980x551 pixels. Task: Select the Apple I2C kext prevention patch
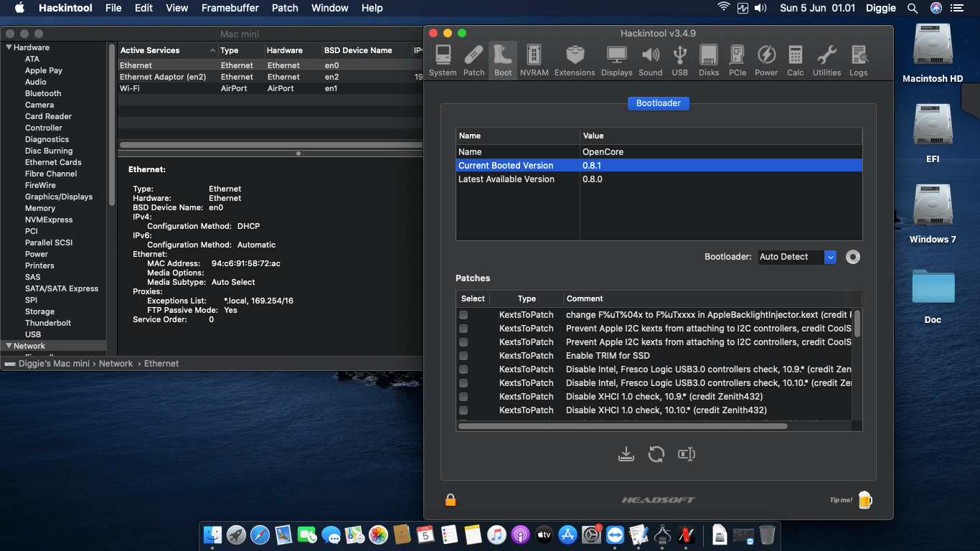[463, 328]
